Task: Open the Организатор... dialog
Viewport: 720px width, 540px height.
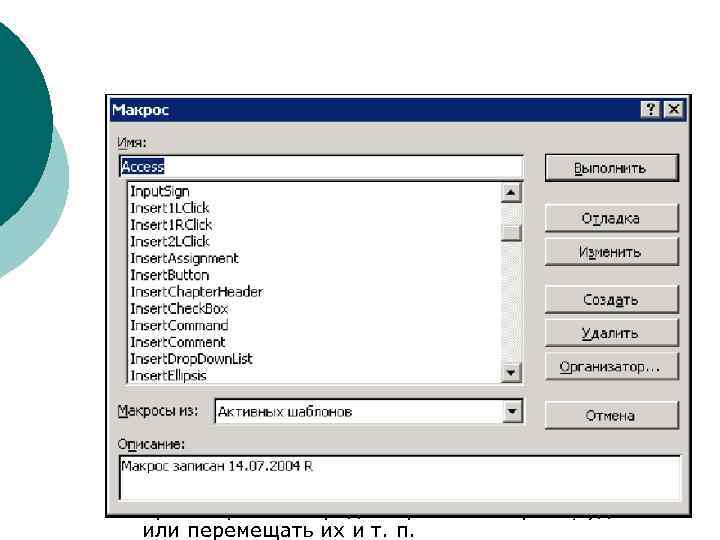Action: pyautogui.click(x=611, y=366)
